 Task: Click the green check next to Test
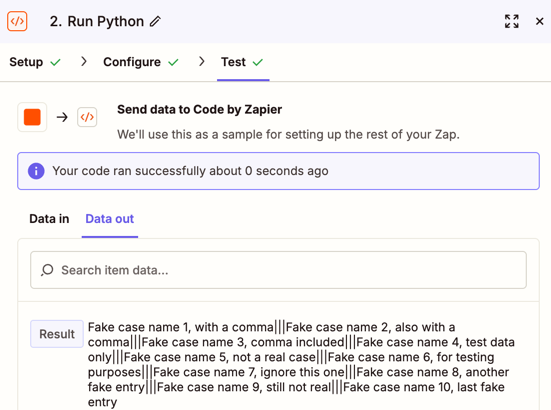pyautogui.click(x=258, y=63)
